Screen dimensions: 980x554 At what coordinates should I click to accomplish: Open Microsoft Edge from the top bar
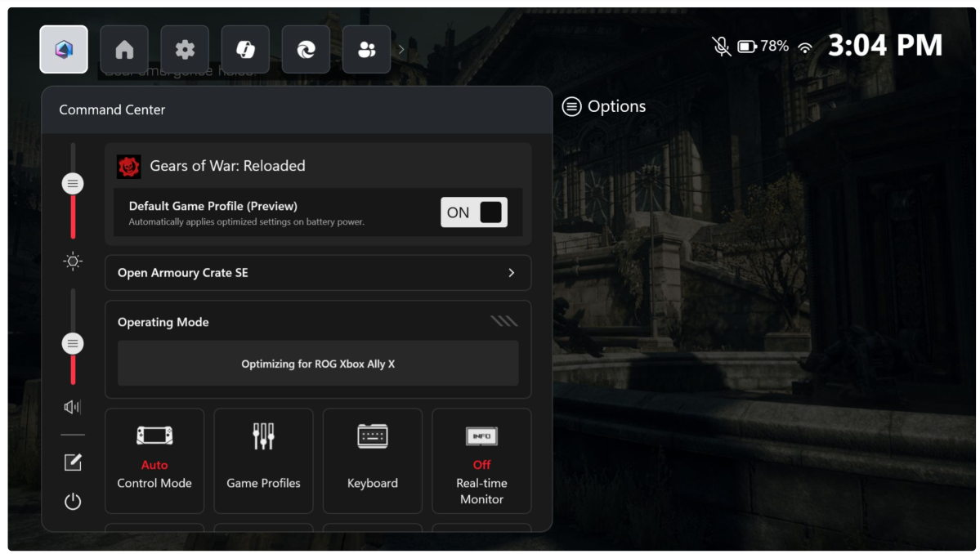point(306,49)
